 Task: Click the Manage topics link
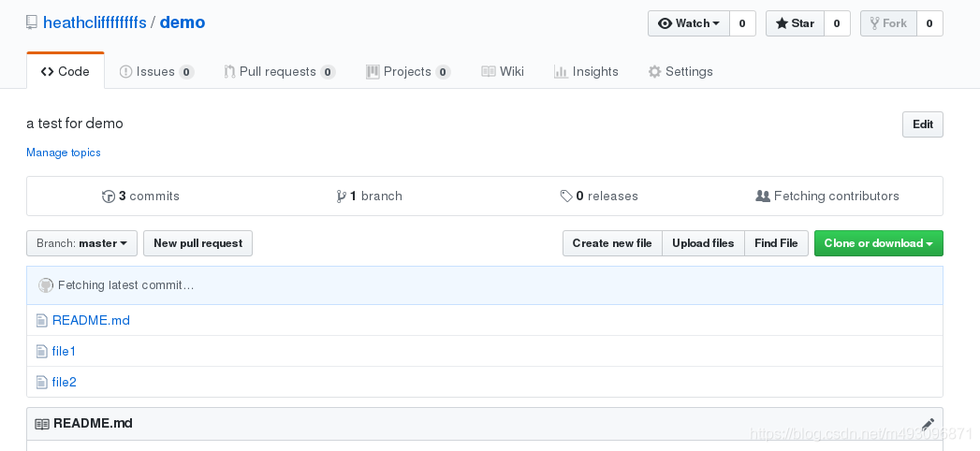(64, 153)
